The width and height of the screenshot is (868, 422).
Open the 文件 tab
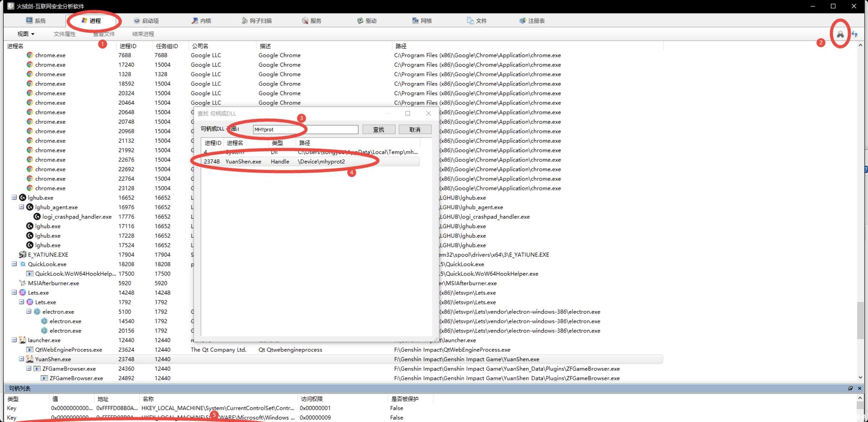click(477, 21)
